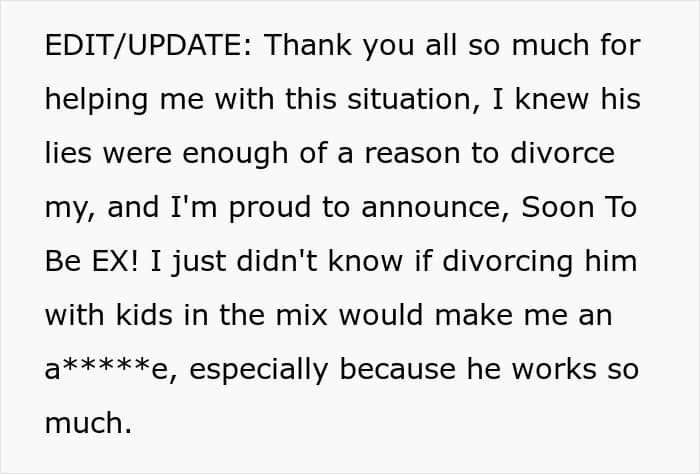Viewport: 700px width, 474px height.
Task: Click the text "EX!" in the fifth line
Action: click(116, 261)
